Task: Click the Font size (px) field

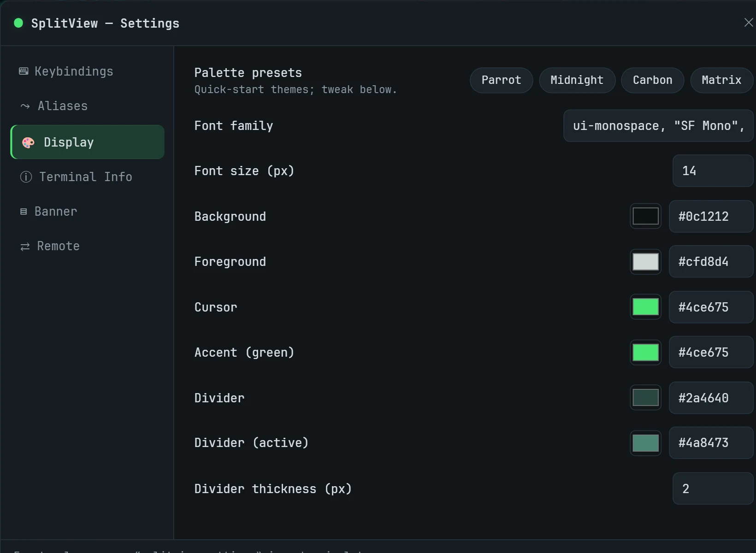Action: click(713, 171)
